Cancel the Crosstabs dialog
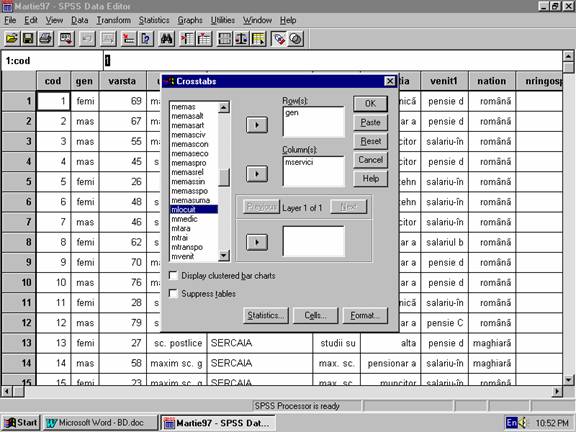The image size is (576, 432). coord(370,160)
